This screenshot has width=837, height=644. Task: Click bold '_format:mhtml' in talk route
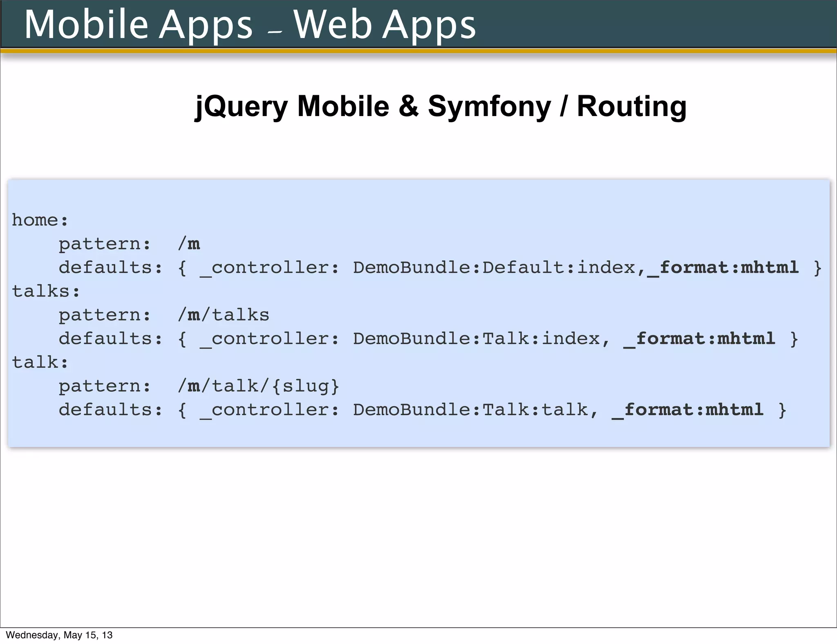[687, 410]
